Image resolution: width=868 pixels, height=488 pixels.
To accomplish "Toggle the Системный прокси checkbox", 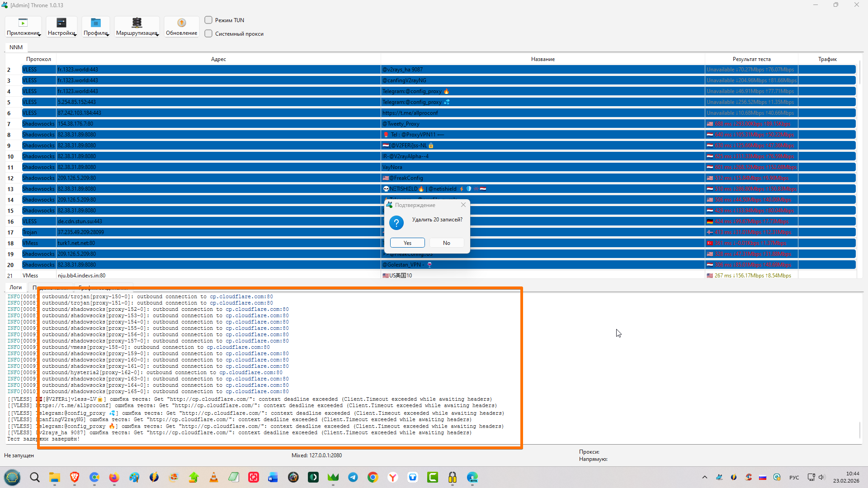I will [208, 33].
